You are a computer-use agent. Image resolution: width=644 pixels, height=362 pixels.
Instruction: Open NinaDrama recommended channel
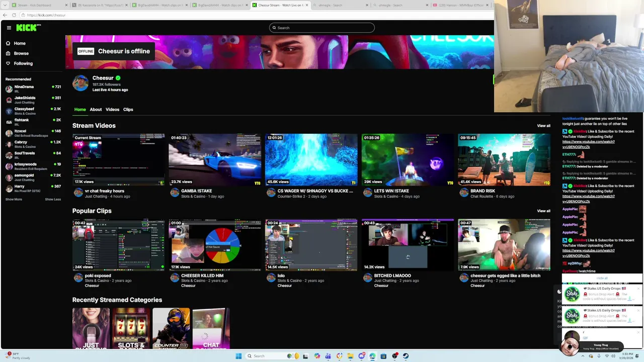(33, 88)
